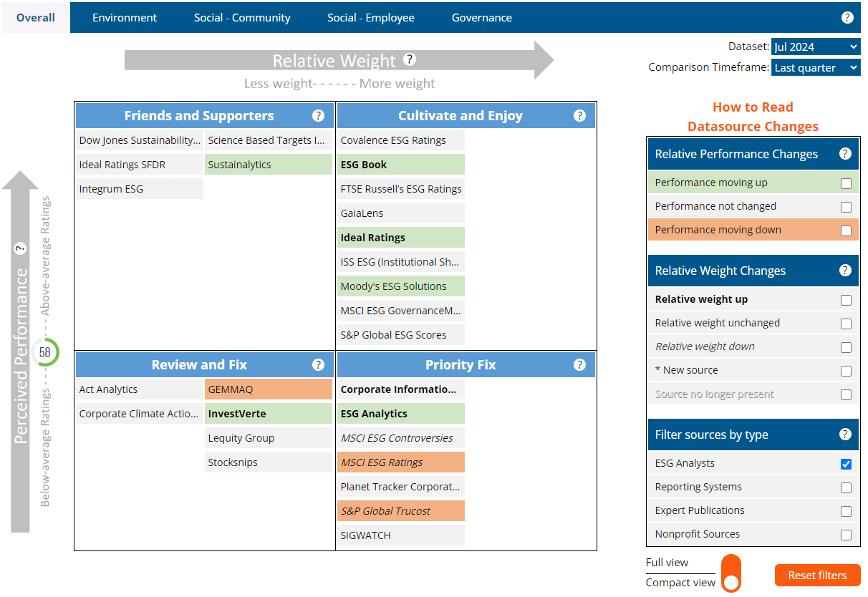Viewport: 868px width, 597px height.
Task: Click the 58 performance score circle
Action: pos(45,352)
